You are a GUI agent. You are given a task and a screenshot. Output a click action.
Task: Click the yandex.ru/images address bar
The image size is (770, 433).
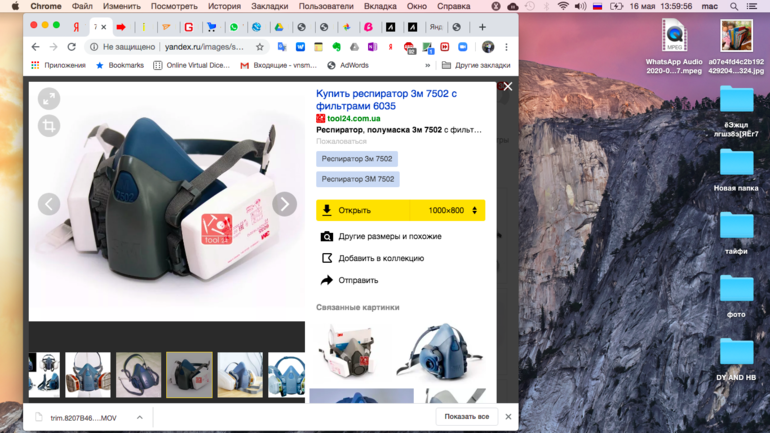pyautogui.click(x=204, y=47)
